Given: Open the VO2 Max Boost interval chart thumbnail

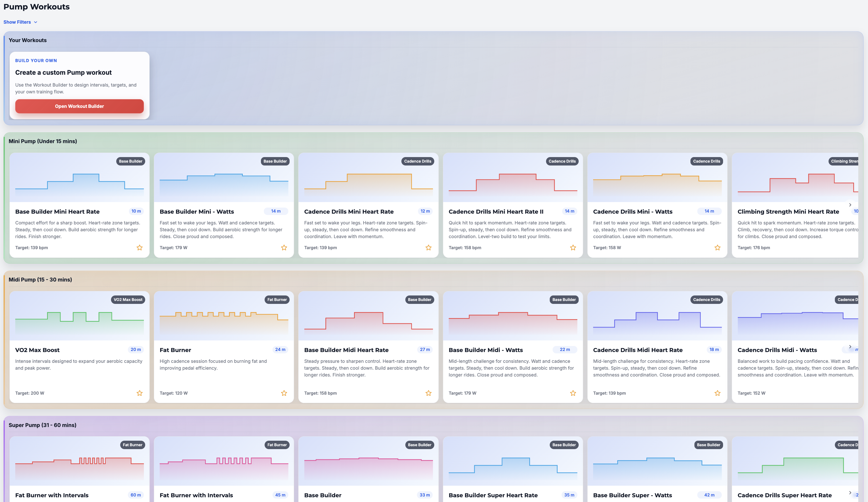Looking at the screenshot, I should tap(79, 316).
